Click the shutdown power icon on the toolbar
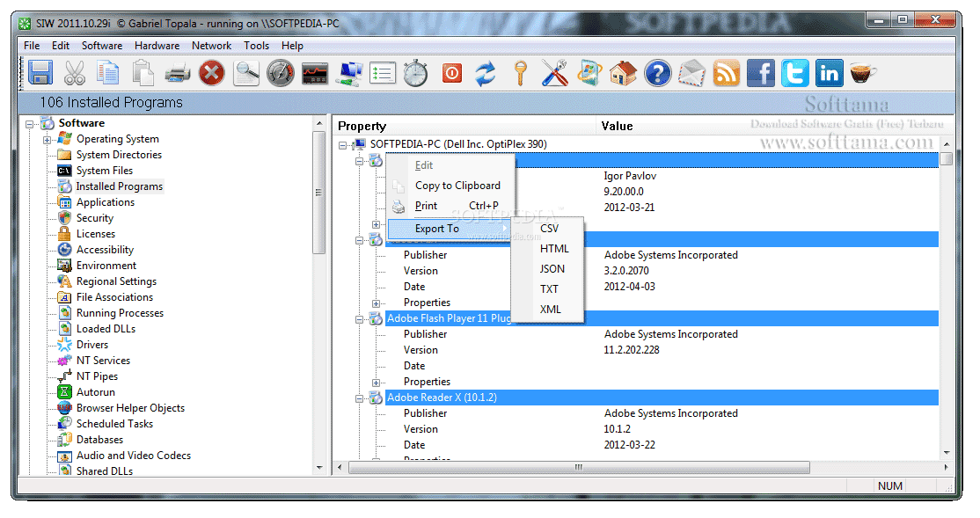The height and width of the screenshot is (518, 980). click(451, 73)
